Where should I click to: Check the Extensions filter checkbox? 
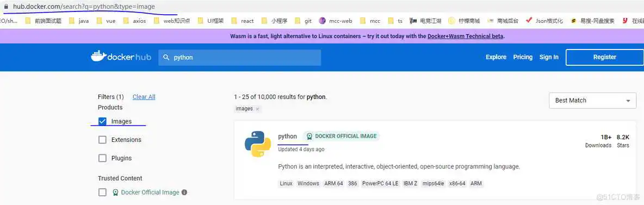[102, 140]
